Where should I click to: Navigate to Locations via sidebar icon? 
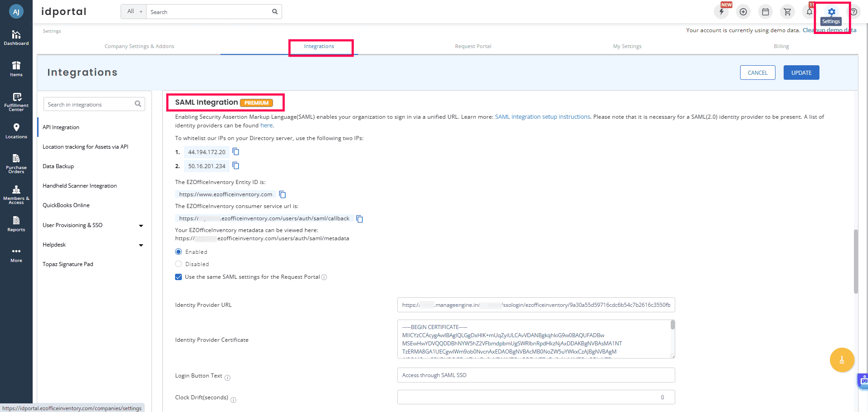tap(16, 131)
